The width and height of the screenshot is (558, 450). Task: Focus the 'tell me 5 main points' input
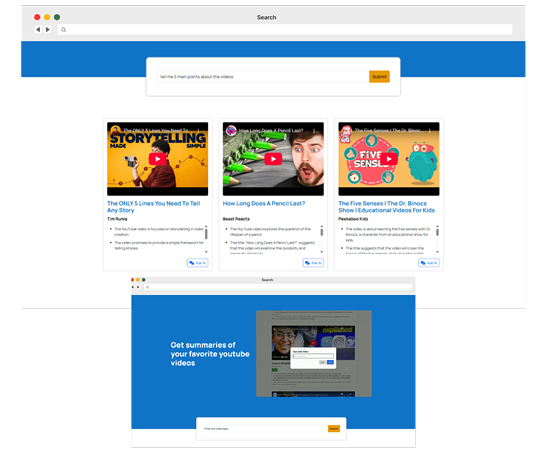pos(263,76)
